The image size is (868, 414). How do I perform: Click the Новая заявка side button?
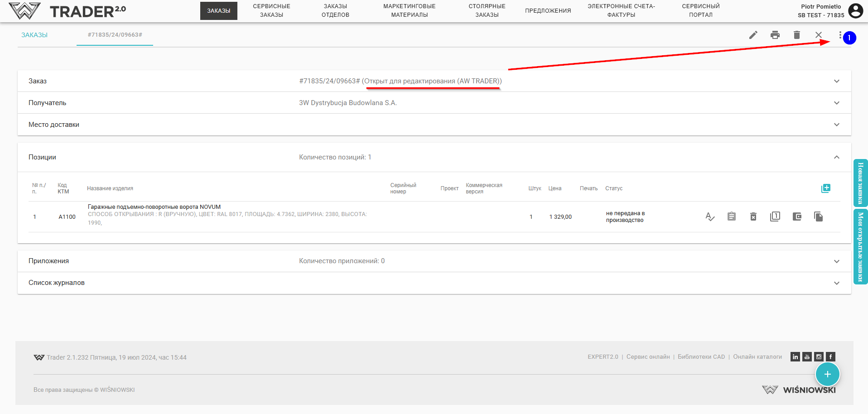click(860, 183)
